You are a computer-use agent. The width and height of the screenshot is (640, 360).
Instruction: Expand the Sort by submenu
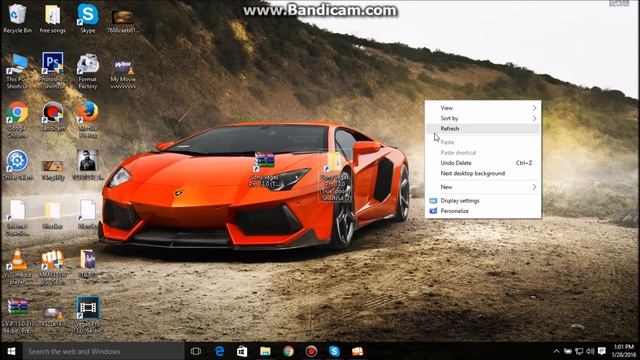[483, 118]
